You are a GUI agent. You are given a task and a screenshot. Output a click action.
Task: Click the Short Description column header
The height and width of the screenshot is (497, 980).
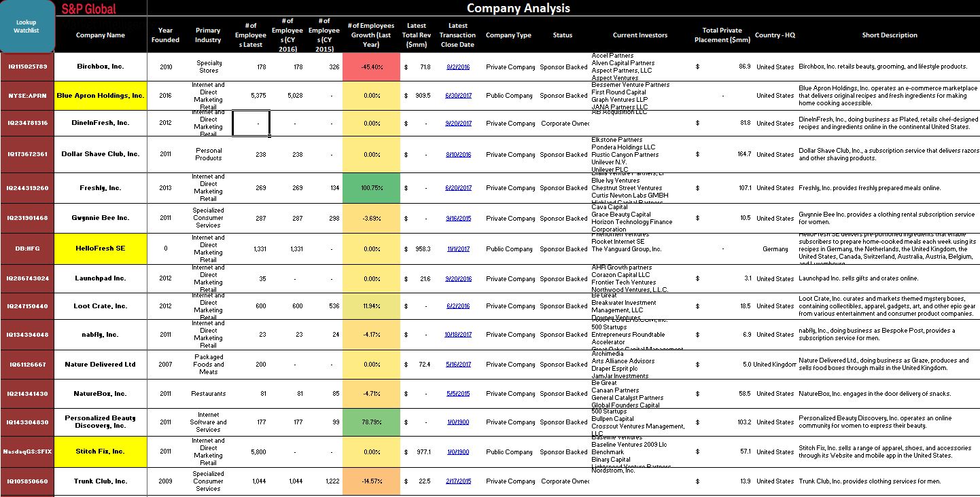pyautogui.click(x=889, y=35)
